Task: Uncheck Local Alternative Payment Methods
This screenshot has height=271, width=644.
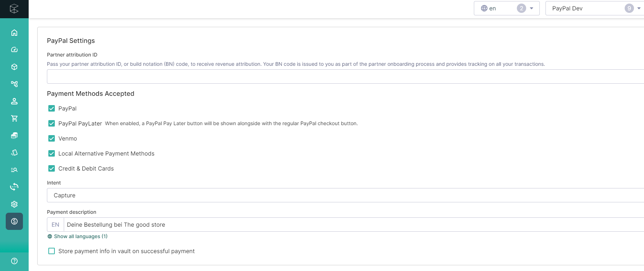Action: 52,153
